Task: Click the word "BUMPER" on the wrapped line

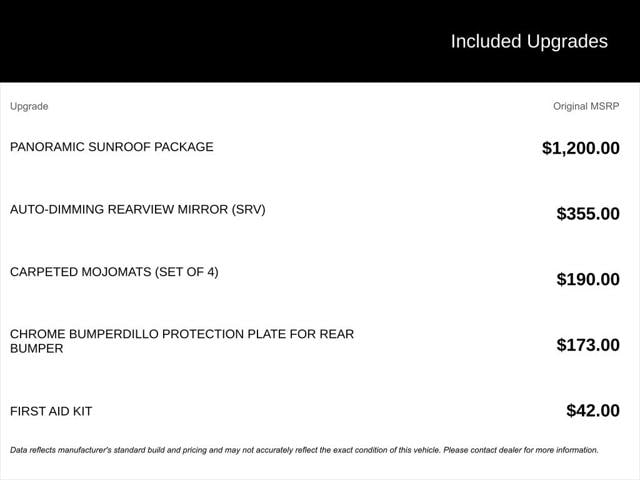Action: [x=36, y=349]
